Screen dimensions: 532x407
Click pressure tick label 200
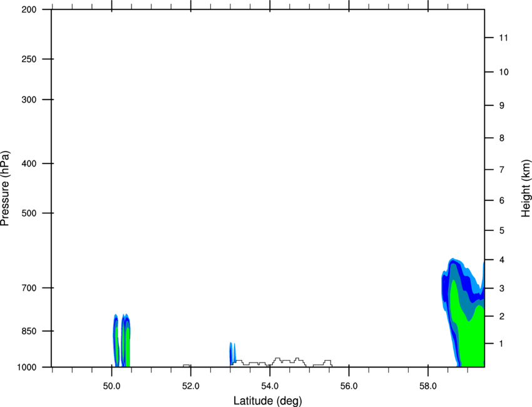click(29, 9)
